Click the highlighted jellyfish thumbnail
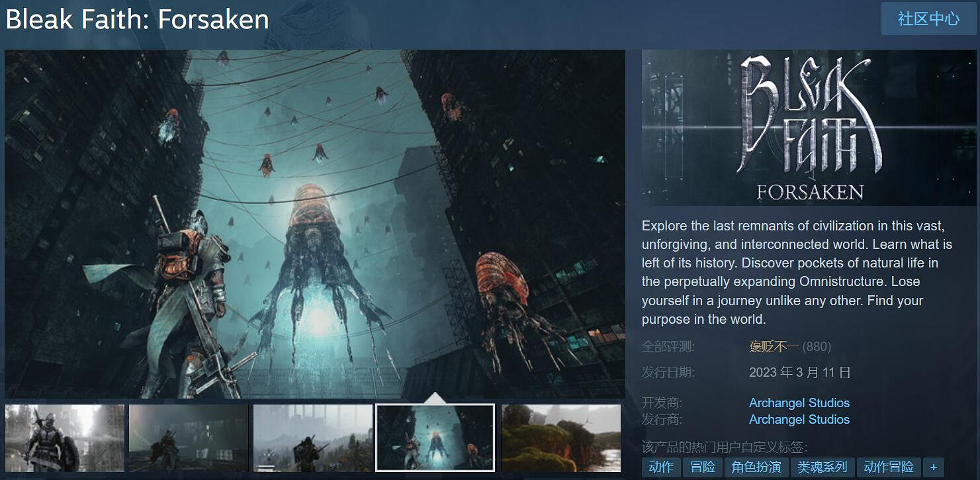The height and width of the screenshot is (480, 980). pyautogui.click(x=435, y=438)
